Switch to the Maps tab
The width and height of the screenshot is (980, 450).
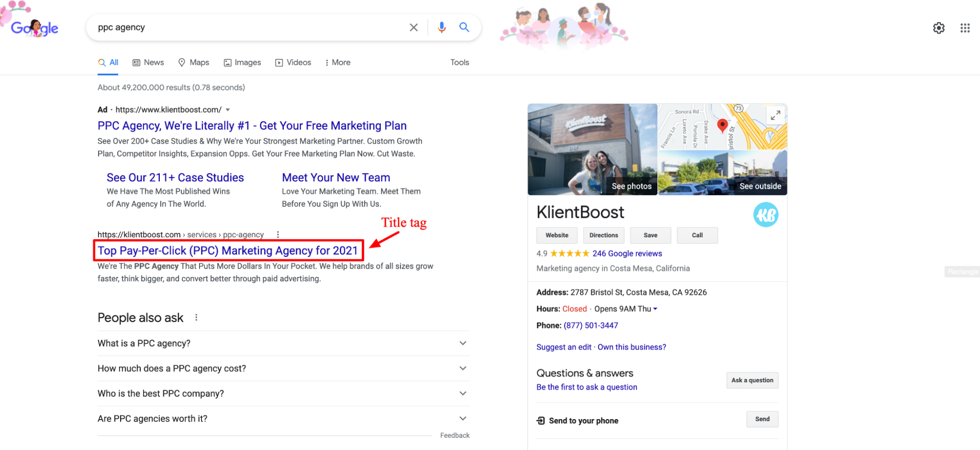coord(194,63)
